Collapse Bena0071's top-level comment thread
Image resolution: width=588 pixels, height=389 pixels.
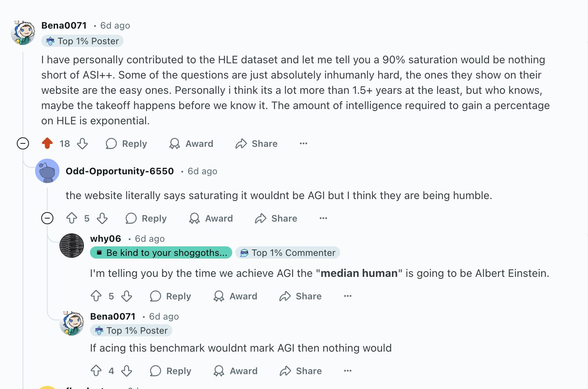coord(23,143)
